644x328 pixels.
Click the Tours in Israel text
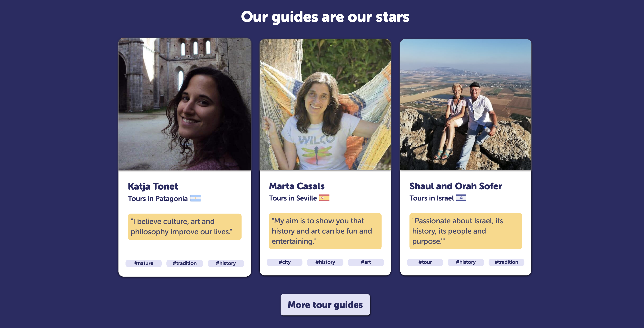[431, 198]
